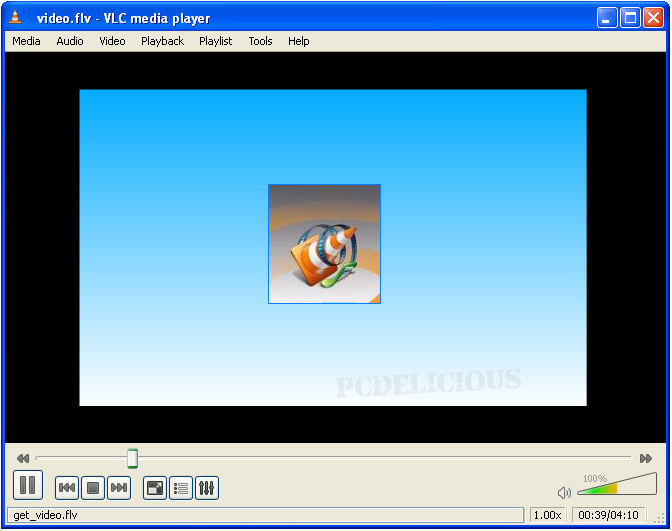Click the faster playback arrows icon
The height and width of the screenshot is (531, 672).
646,459
